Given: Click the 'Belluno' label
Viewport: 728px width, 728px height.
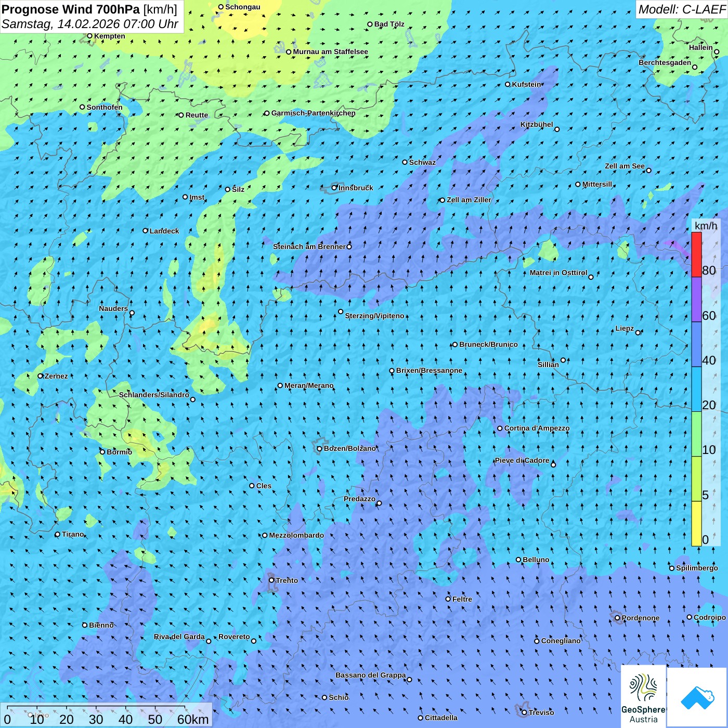Looking at the screenshot, I should coord(536,560).
